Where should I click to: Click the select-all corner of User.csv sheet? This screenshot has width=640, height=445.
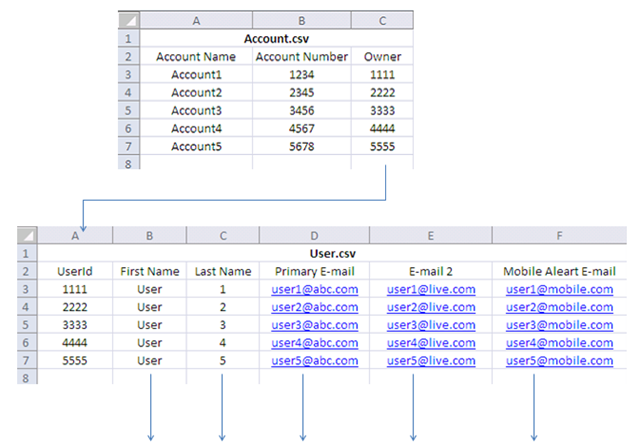click(x=26, y=235)
